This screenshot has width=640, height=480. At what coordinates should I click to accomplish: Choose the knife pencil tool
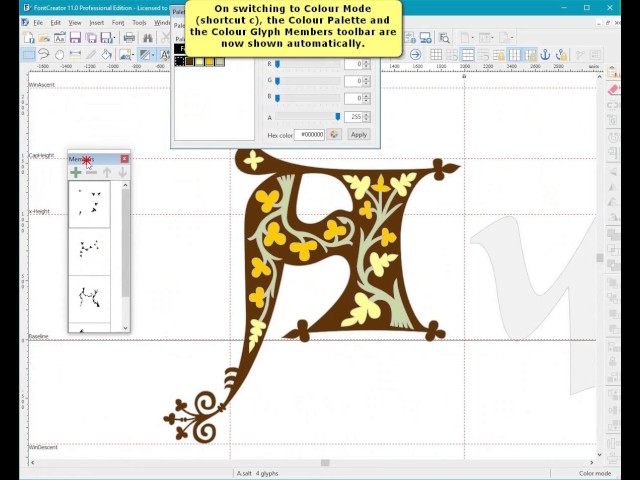(91, 54)
